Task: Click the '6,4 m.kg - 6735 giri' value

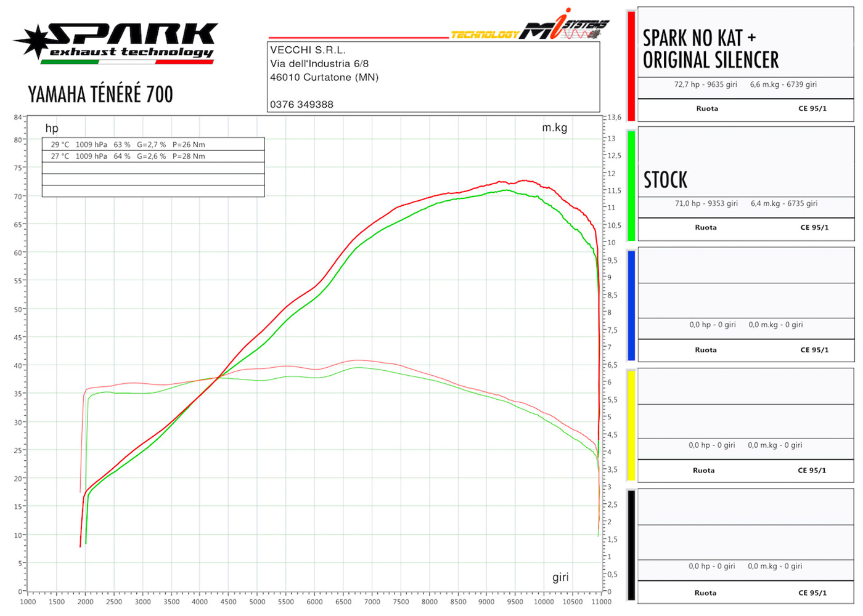Action: [783, 203]
